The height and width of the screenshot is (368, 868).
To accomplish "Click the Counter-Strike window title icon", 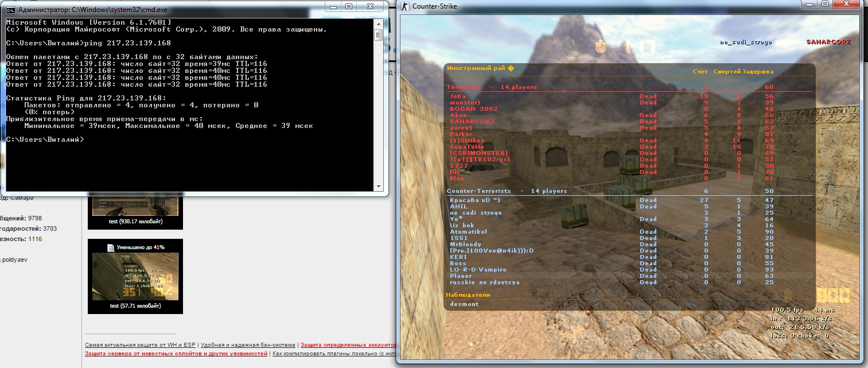I will (405, 6).
